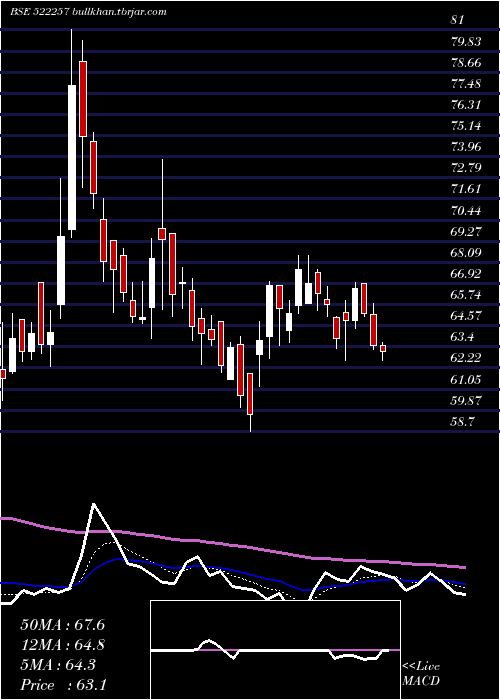Click the 62.22 price axis label
The width and height of the screenshot is (500, 700).
466,358
